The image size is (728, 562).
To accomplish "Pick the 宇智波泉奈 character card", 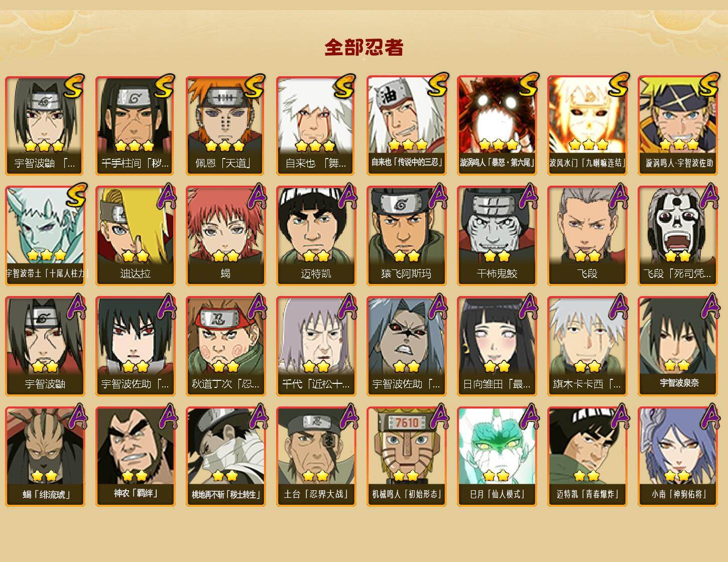I will pos(677,346).
